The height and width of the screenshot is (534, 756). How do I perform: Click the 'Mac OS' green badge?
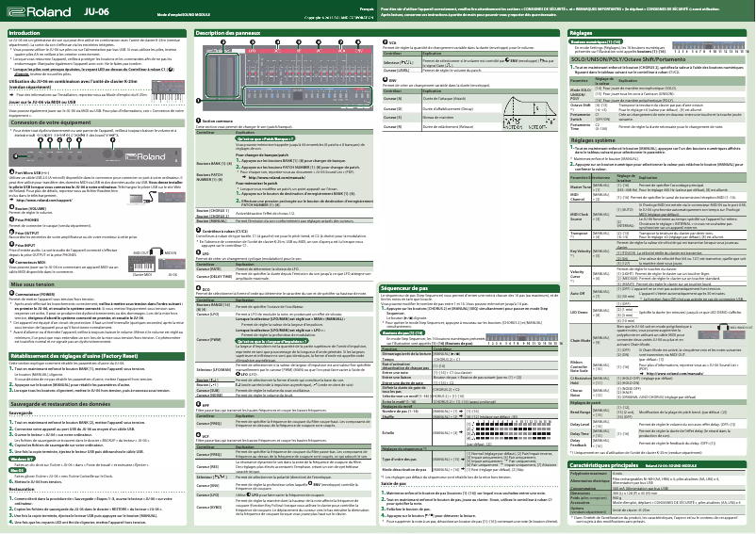click(x=17, y=471)
